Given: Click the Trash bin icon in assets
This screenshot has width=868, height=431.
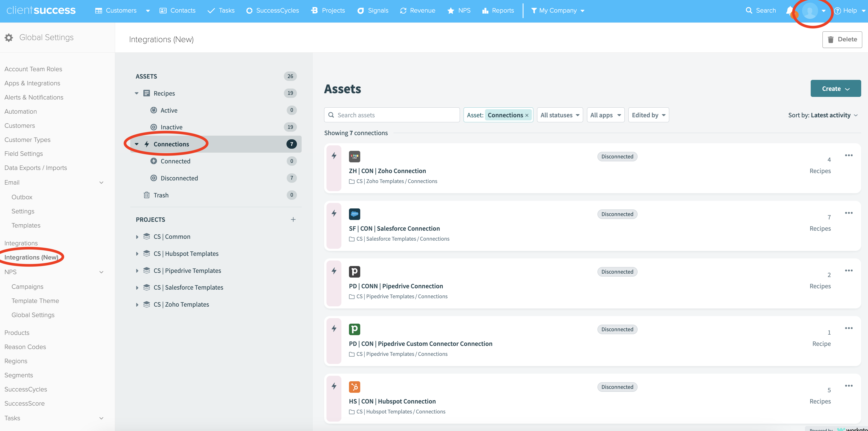Looking at the screenshot, I should tap(146, 195).
